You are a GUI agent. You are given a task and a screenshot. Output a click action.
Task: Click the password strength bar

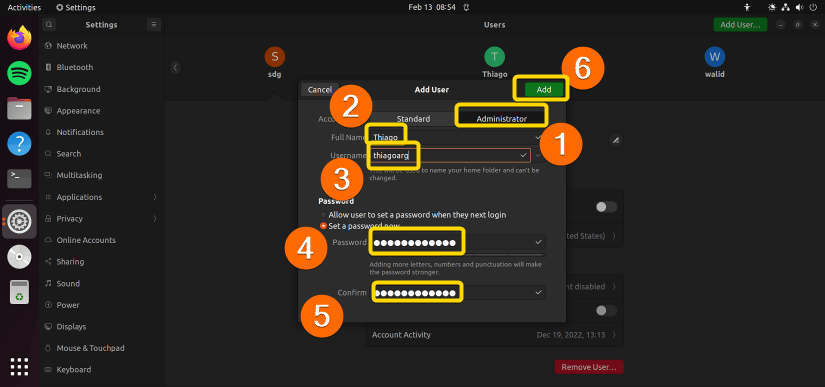click(457, 255)
